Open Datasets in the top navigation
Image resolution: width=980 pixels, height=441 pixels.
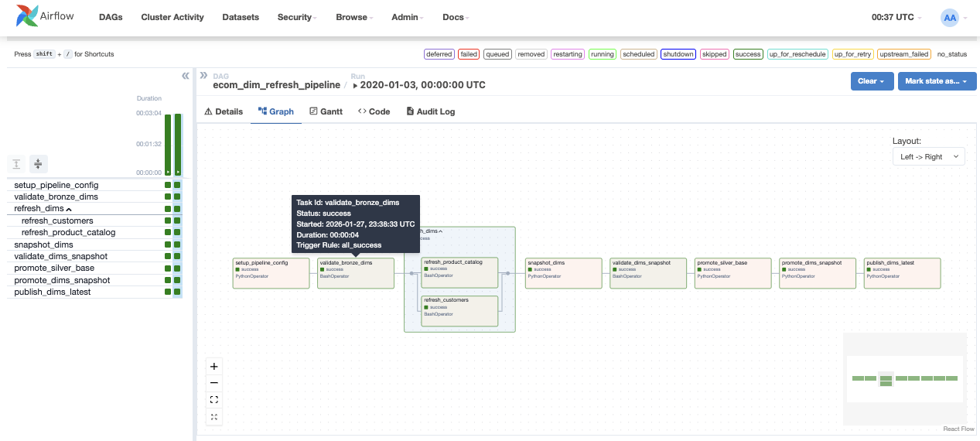click(241, 17)
